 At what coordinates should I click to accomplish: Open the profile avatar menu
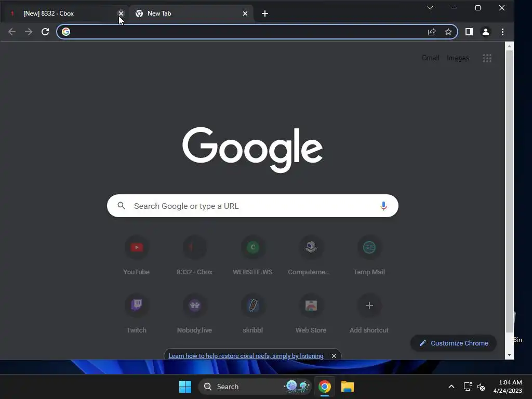pos(486,32)
